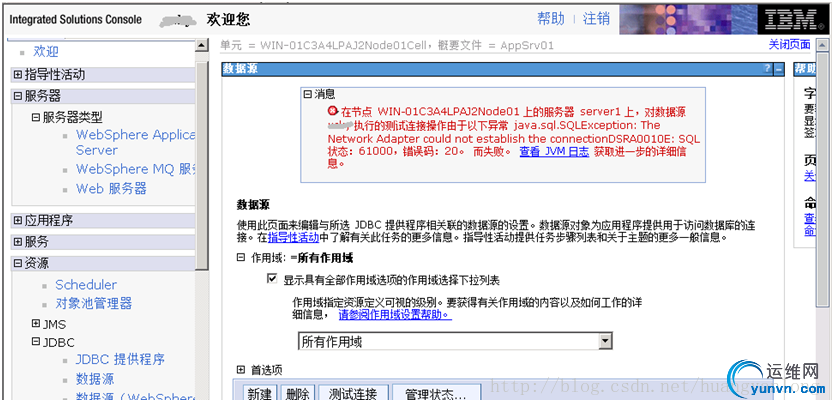Open the 帮助 link in header
This screenshot has width=832, height=406.
pos(551,19)
